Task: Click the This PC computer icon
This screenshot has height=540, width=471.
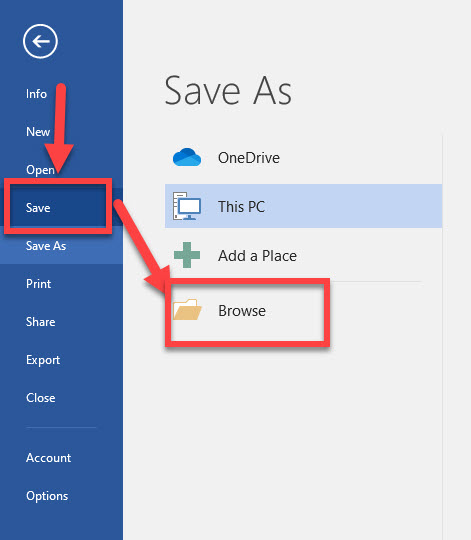Action: coord(187,206)
